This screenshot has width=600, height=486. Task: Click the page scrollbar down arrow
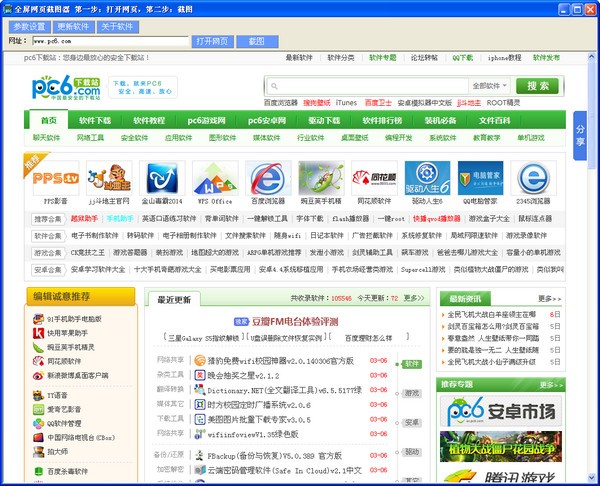[x=592, y=477]
